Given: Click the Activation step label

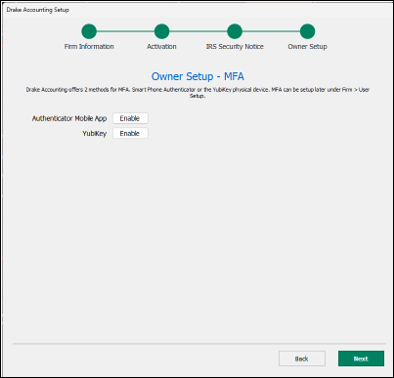Looking at the screenshot, I should (x=162, y=47).
